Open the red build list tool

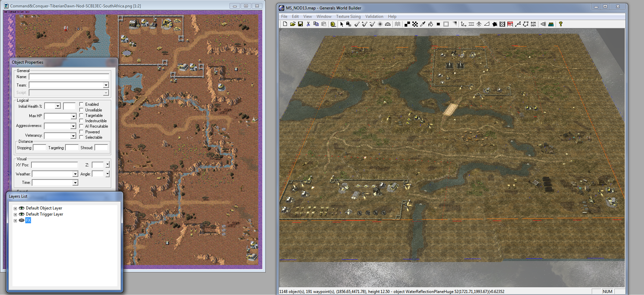point(510,24)
